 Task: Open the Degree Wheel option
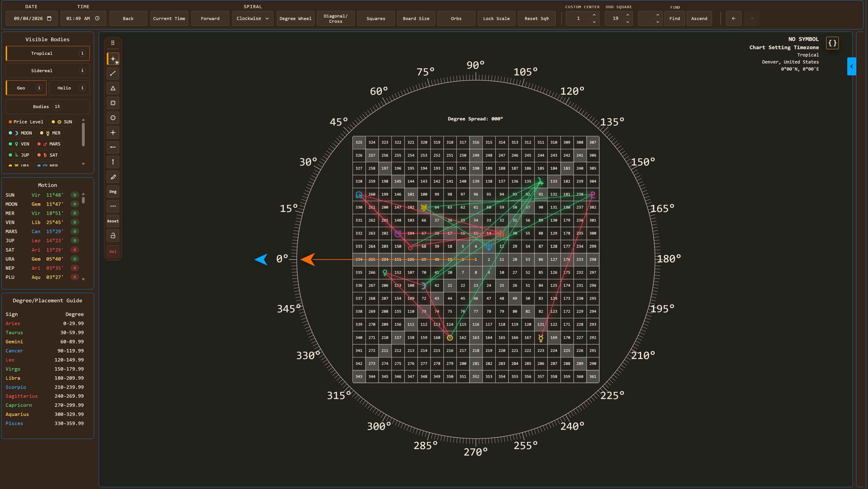tap(296, 18)
